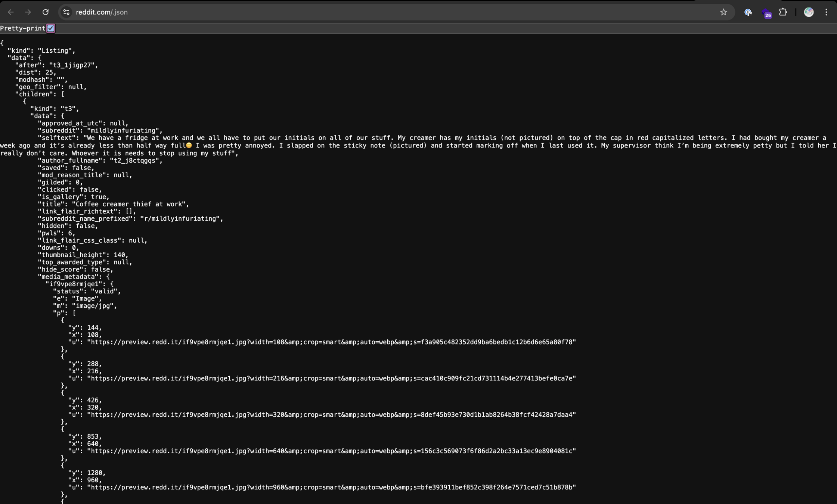Open the Extensions puzzle-piece menu

click(x=783, y=12)
